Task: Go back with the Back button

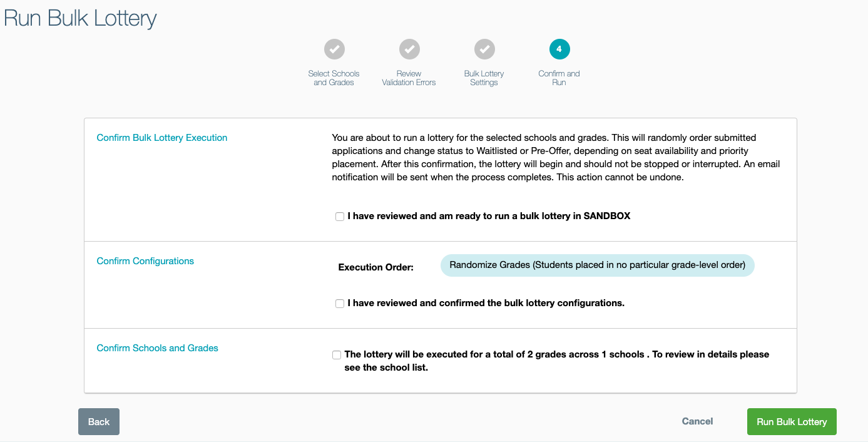Action: (x=99, y=422)
